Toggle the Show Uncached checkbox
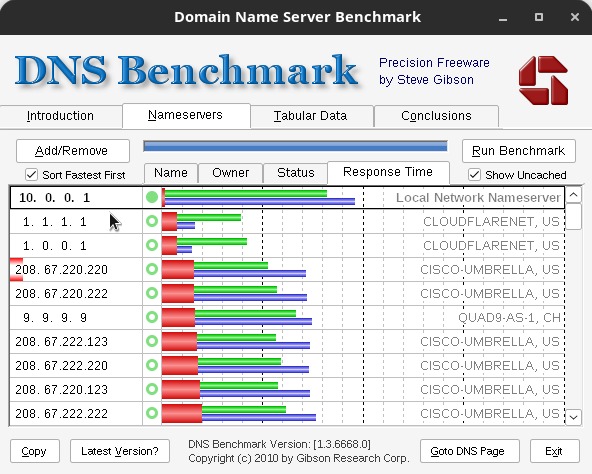The height and width of the screenshot is (474, 592). coord(474,175)
